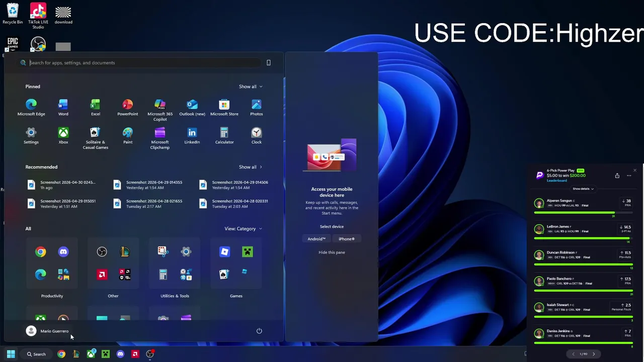The height and width of the screenshot is (362, 644).
Task: Open Mario Guerrero's account menu
Action: point(47,331)
